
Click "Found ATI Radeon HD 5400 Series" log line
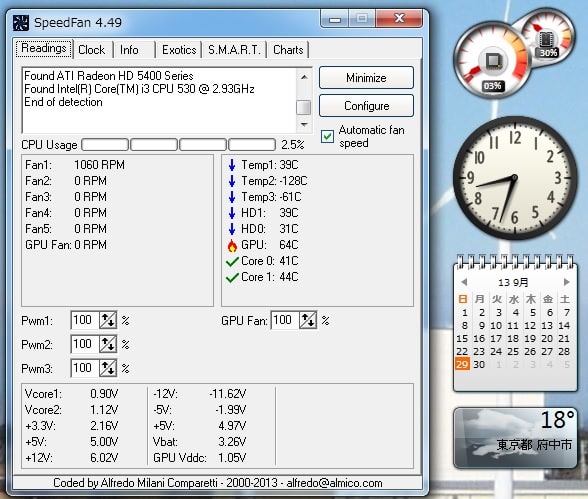[109, 76]
